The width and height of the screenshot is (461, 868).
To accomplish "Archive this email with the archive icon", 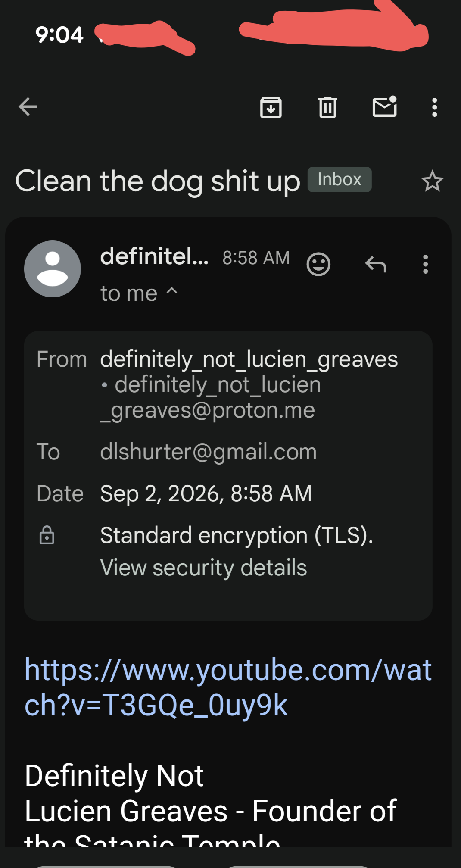I will pyautogui.click(x=271, y=107).
